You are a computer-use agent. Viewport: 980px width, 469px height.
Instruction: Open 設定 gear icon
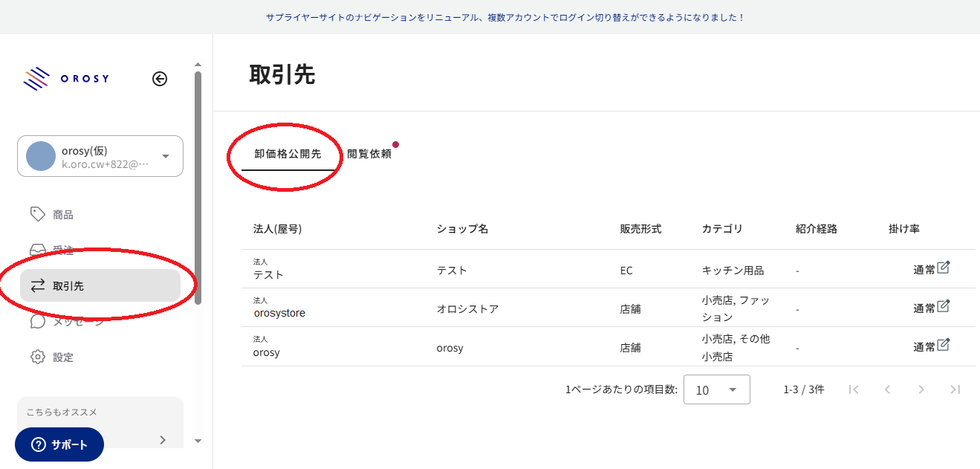click(x=38, y=357)
